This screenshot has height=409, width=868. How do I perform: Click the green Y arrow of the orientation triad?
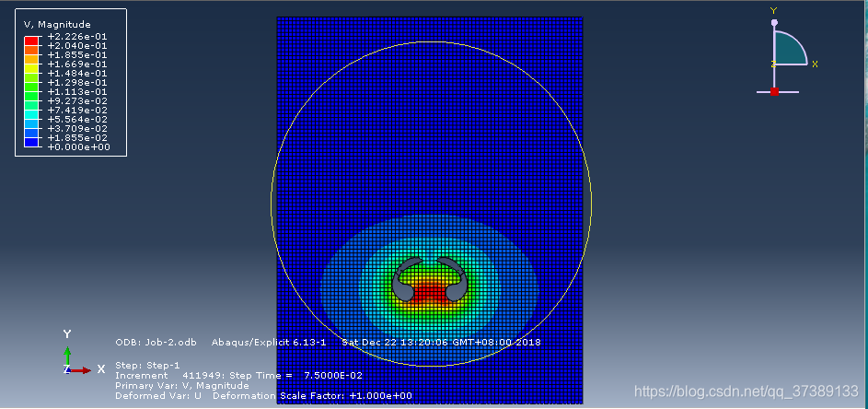tap(67, 354)
